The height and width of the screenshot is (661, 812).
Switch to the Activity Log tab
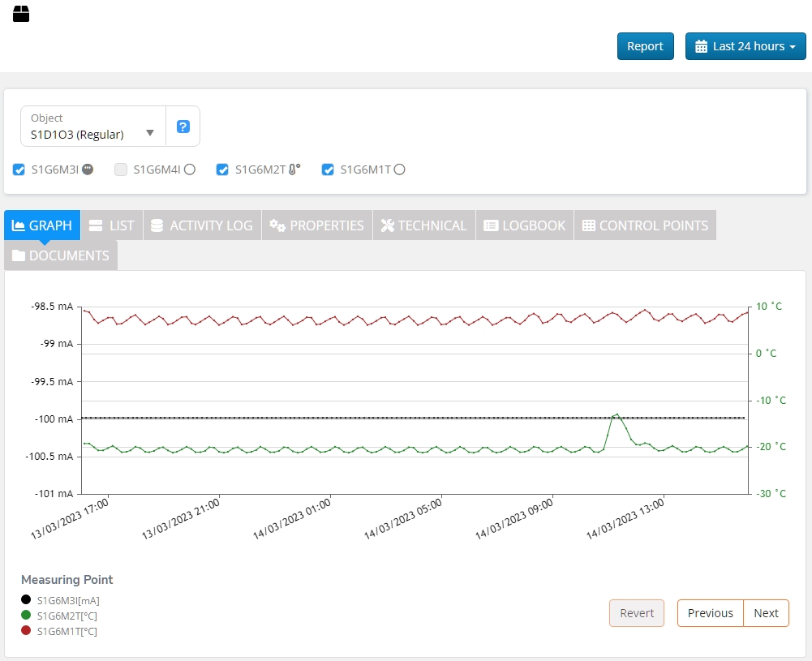pyautogui.click(x=202, y=225)
